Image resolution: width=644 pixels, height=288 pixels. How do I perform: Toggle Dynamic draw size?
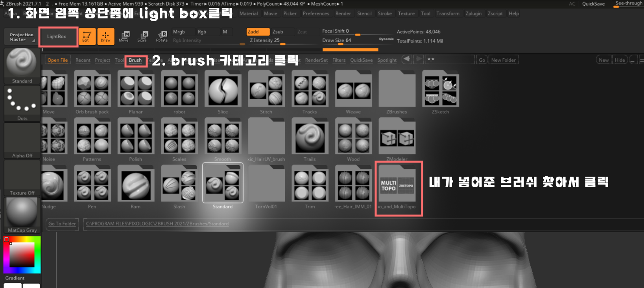pyautogui.click(x=386, y=39)
